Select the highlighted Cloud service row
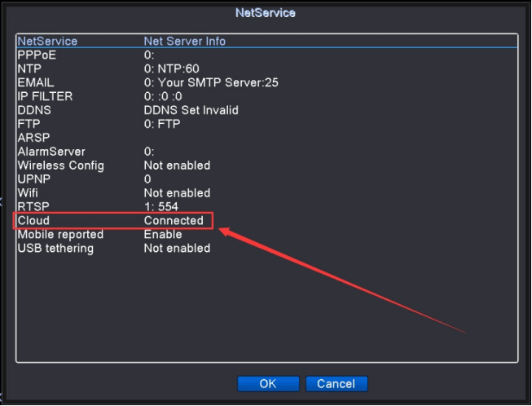Viewport: 532px width, 406px height. coord(114,221)
